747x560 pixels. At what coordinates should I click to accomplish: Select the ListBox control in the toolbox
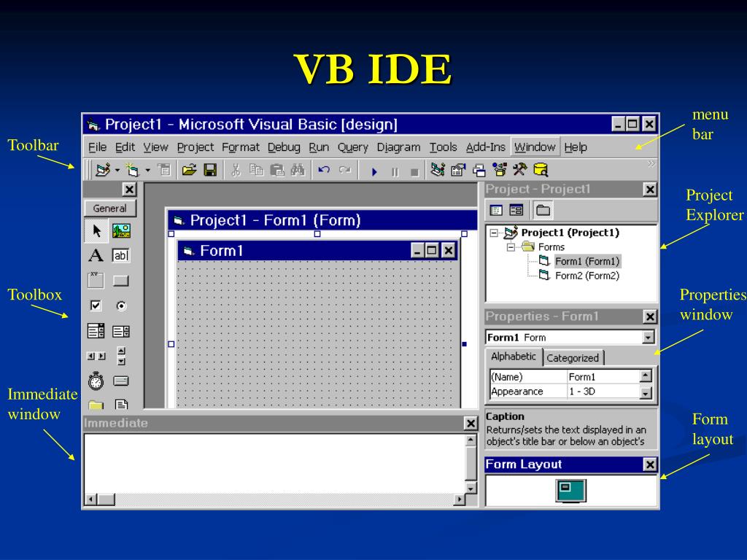121,331
